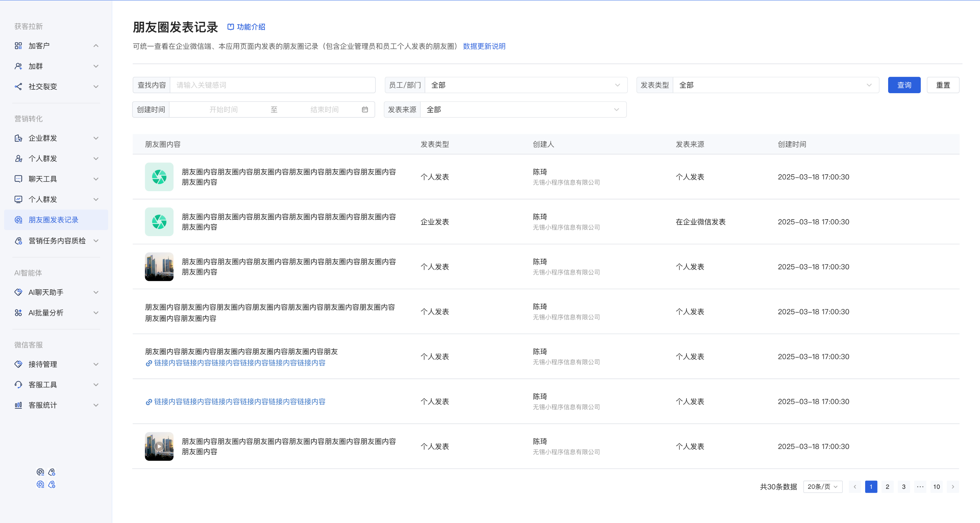Screen dimensions: 980x523
Task: Focus the 查找内容 keyword input
Action: [x=272, y=85]
